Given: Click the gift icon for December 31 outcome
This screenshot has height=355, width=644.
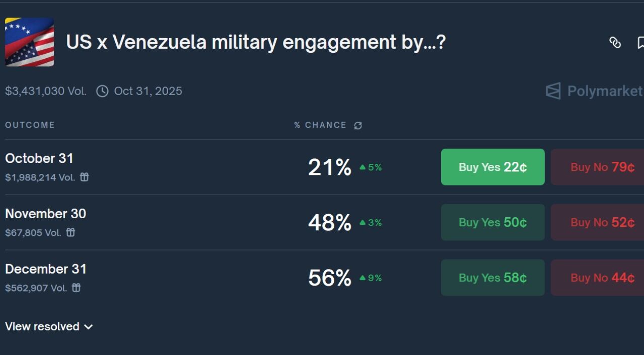Looking at the screenshot, I should (x=77, y=288).
